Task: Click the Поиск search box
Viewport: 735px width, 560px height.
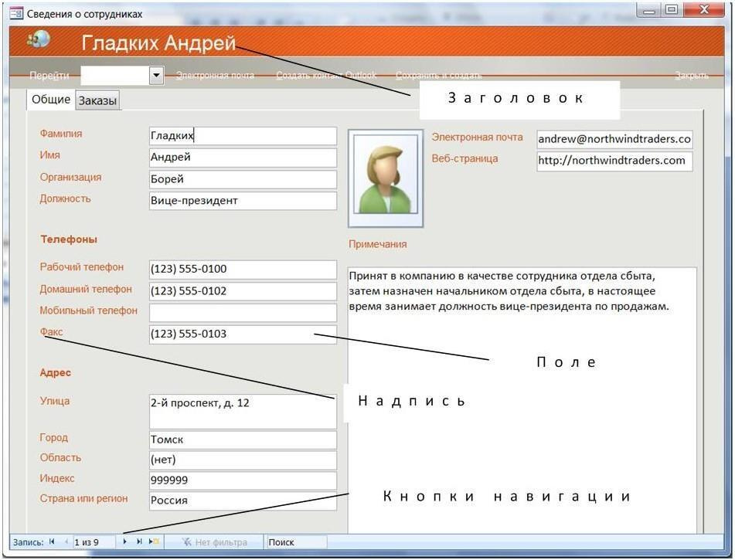Action: [296, 542]
